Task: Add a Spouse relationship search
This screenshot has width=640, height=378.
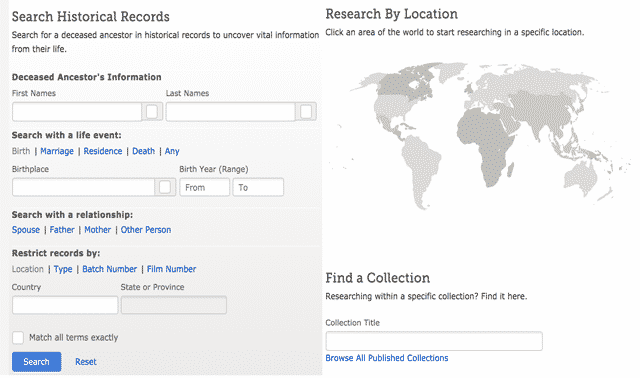Action: [26, 230]
